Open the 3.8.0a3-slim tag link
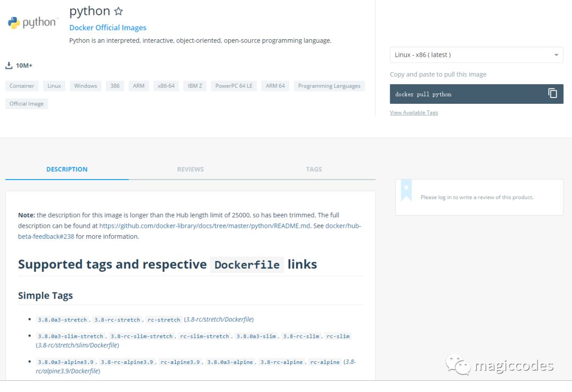This screenshot has height=392, width=572. (256, 336)
